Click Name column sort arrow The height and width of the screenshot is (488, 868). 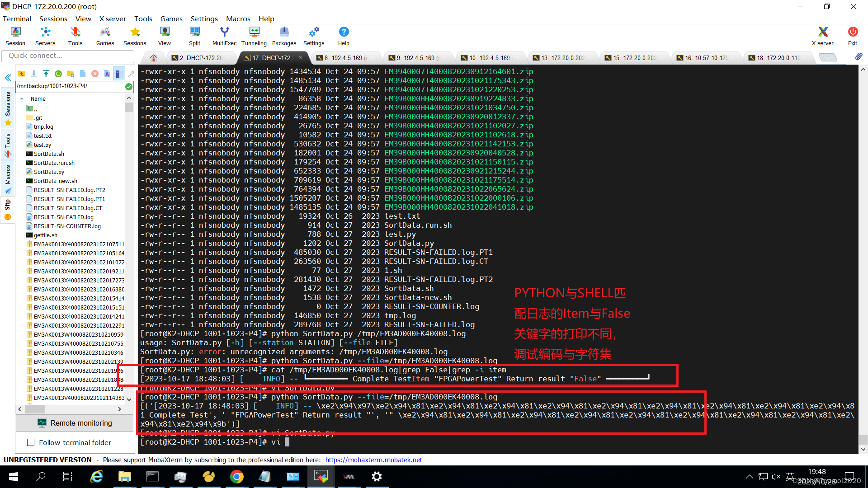coord(22,99)
